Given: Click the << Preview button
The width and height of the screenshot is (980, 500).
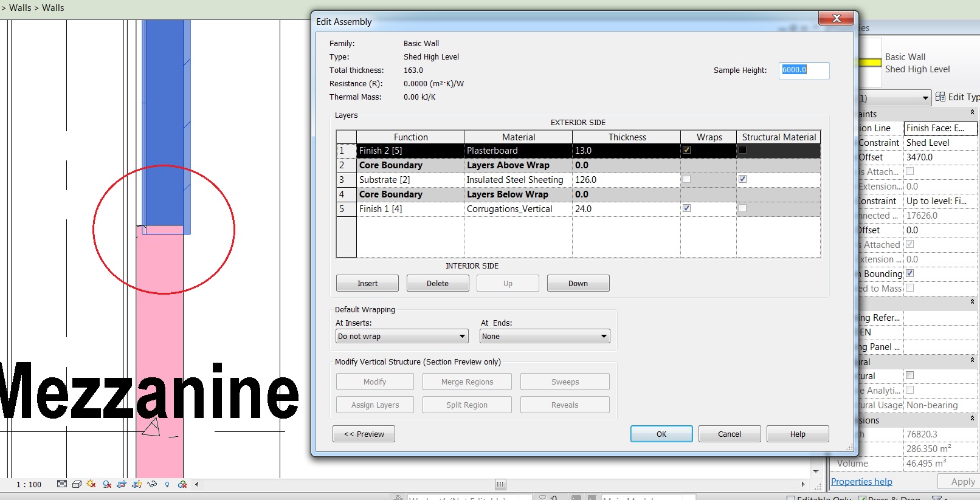Looking at the screenshot, I should point(364,434).
